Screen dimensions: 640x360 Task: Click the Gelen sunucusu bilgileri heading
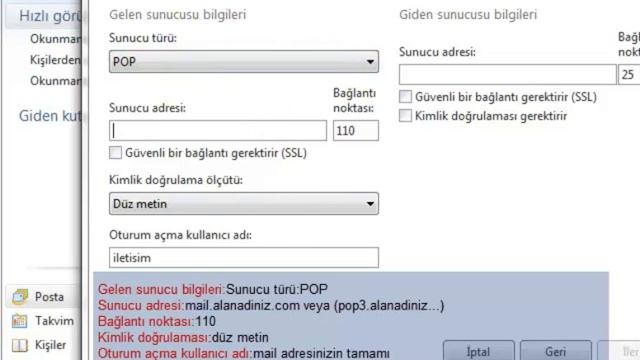click(x=178, y=15)
